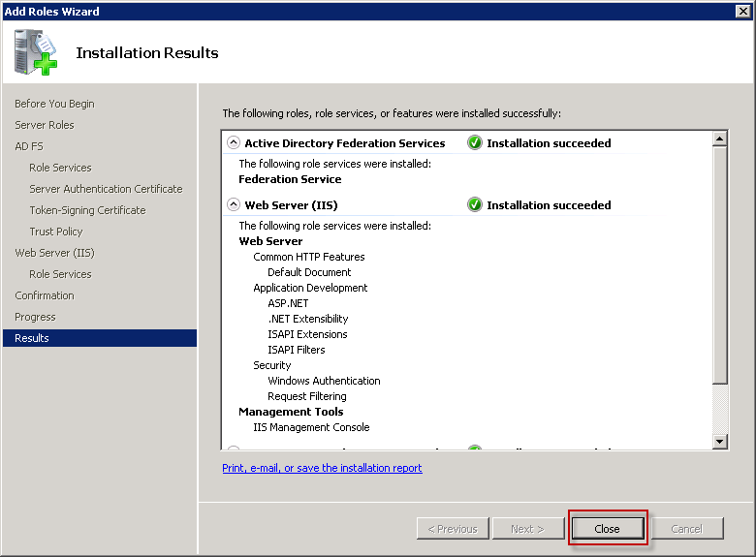Click Request Filtering entry
The height and width of the screenshot is (557, 756).
[307, 396]
